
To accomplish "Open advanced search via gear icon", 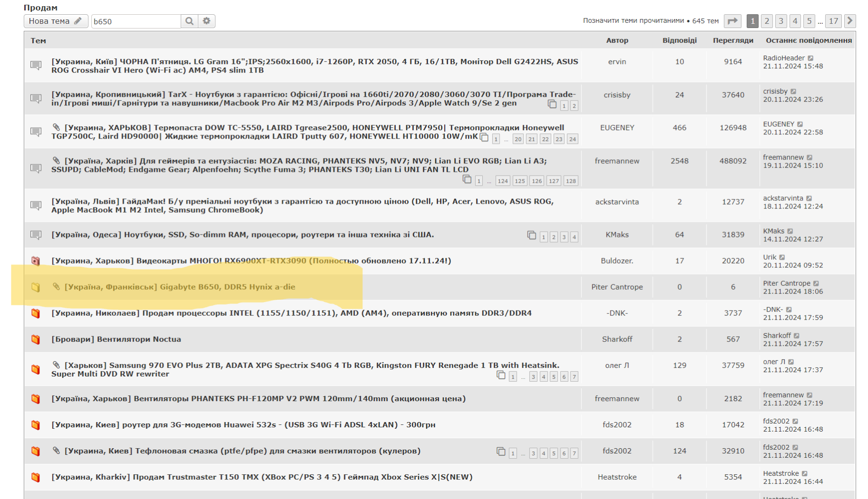I will point(207,21).
